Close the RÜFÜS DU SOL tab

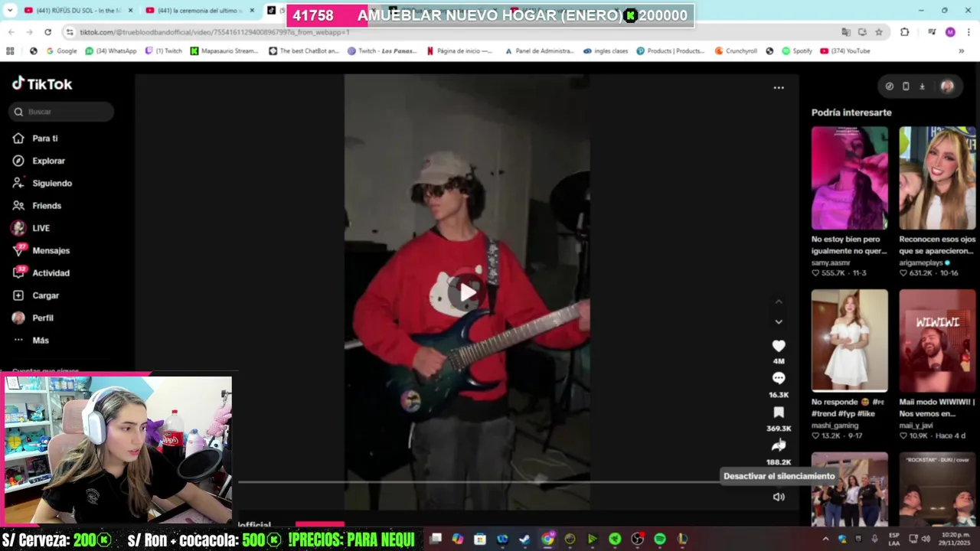130,10
